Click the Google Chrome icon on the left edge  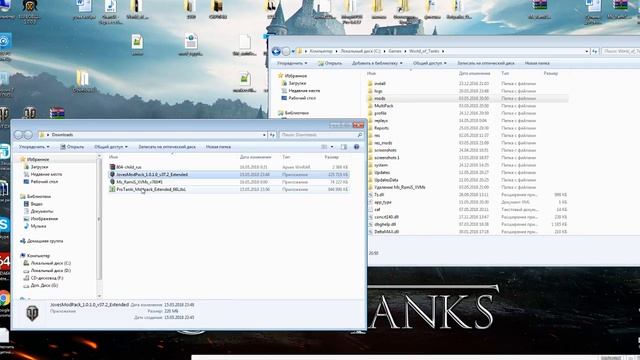click(4, 299)
